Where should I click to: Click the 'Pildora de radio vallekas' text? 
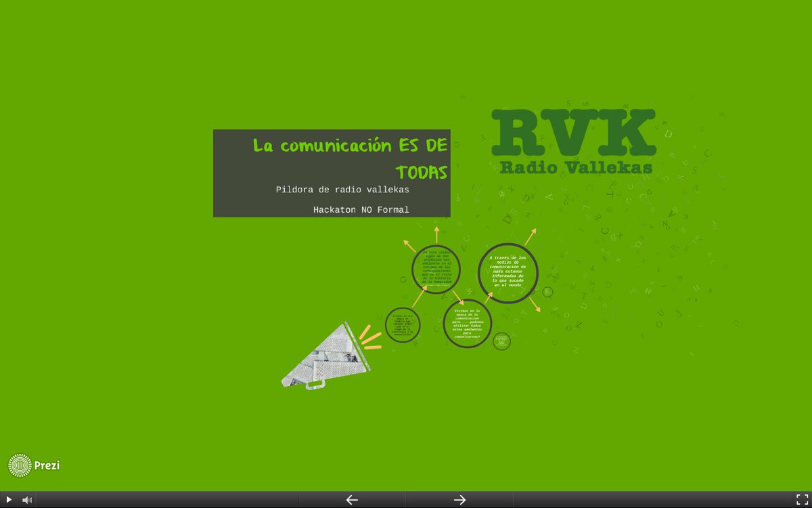[342, 190]
